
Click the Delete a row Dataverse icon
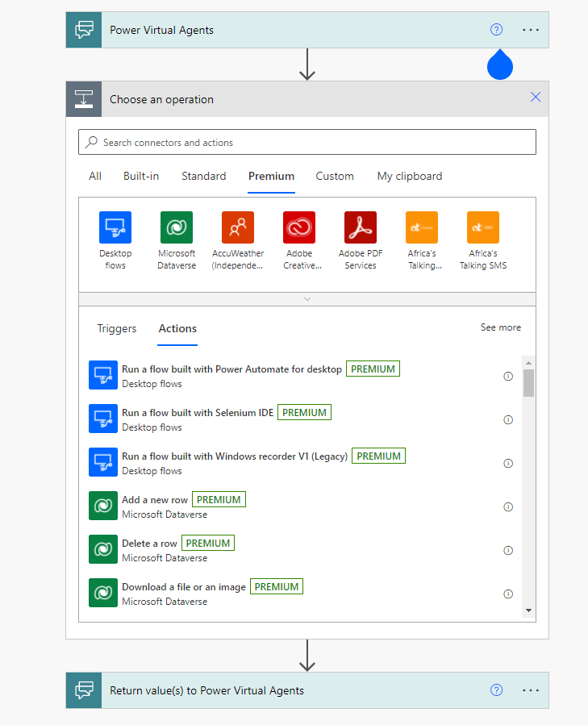point(103,549)
